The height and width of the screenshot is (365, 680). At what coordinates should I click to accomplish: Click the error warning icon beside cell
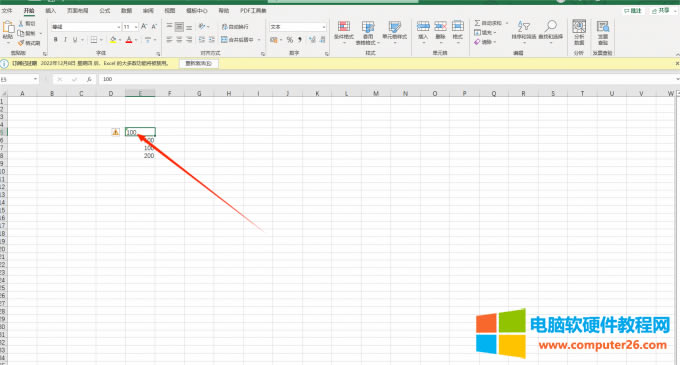[x=115, y=132]
